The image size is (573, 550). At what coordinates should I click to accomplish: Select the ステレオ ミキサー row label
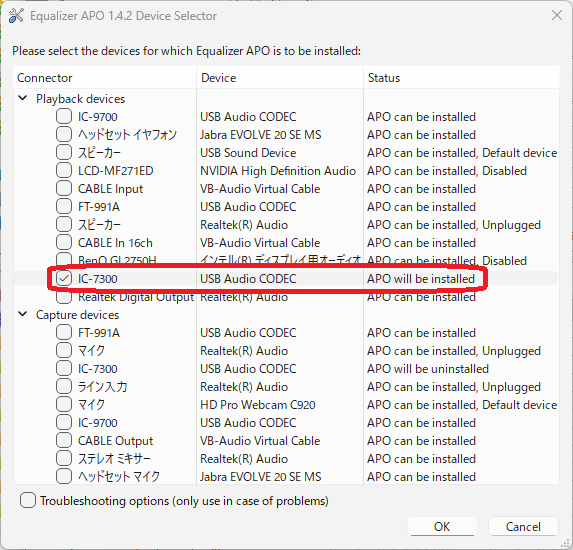point(114,459)
